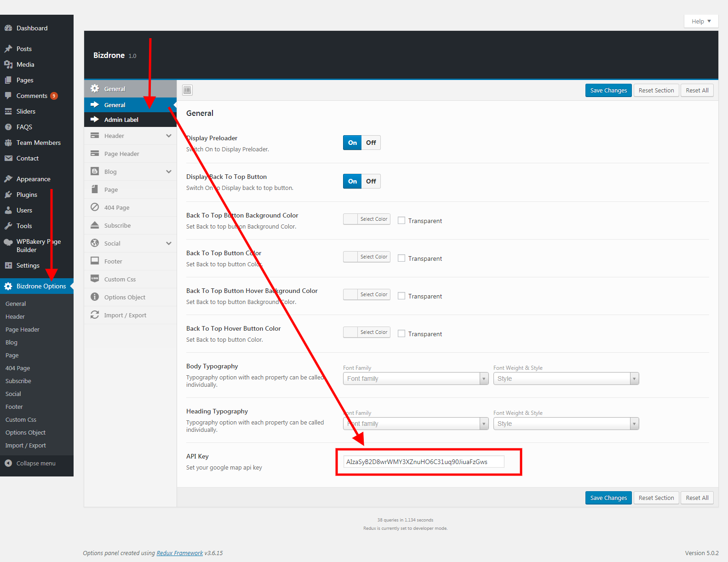Click top Save Changes button
Viewport: 728px width, 562px height.
(x=608, y=90)
